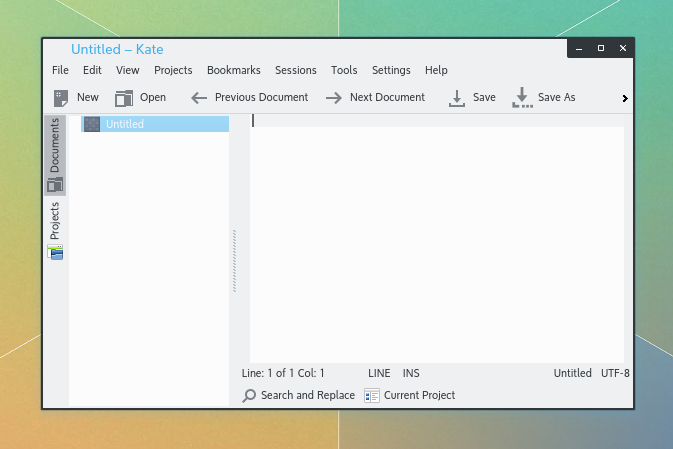
Task: Click the Save As text button
Action: [x=557, y=97]
